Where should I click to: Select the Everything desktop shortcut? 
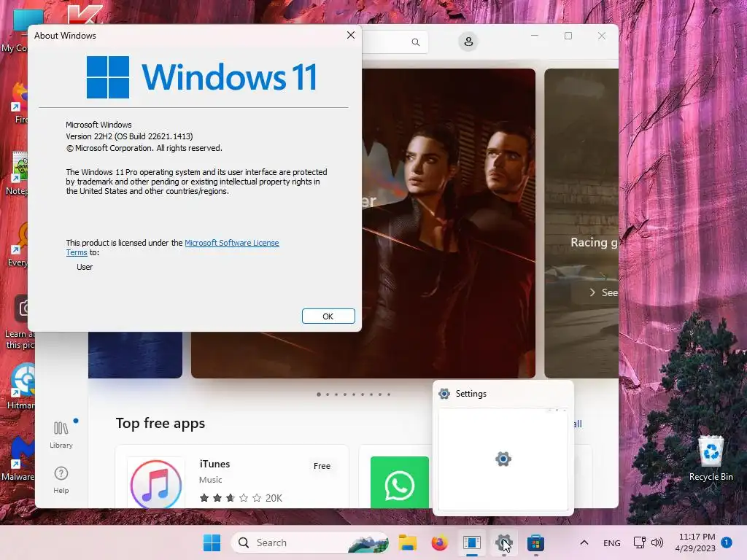pyautogui.click(x=18, y=245)
